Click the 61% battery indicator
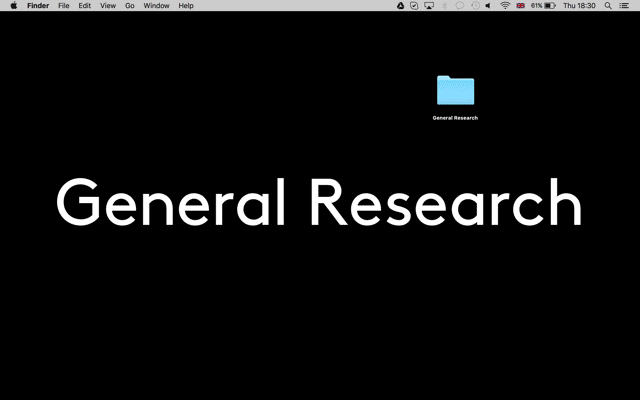 (x=543, y=6)
